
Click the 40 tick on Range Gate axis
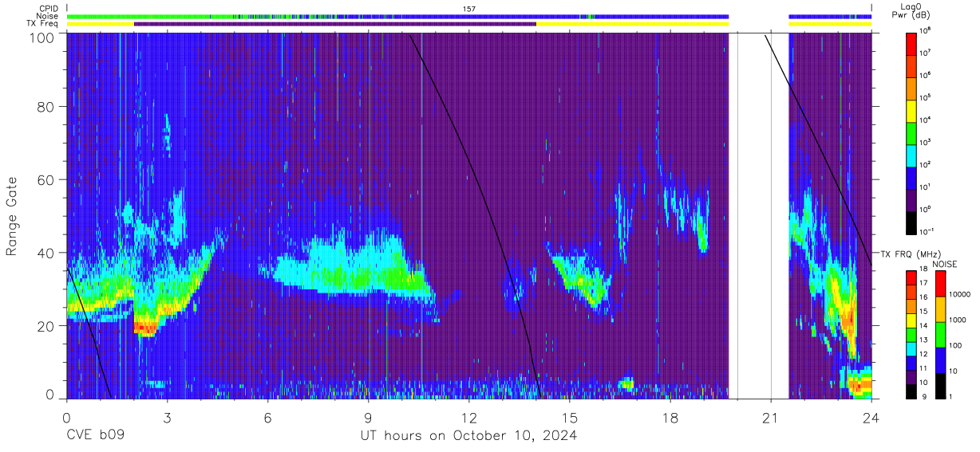(47, 253)
